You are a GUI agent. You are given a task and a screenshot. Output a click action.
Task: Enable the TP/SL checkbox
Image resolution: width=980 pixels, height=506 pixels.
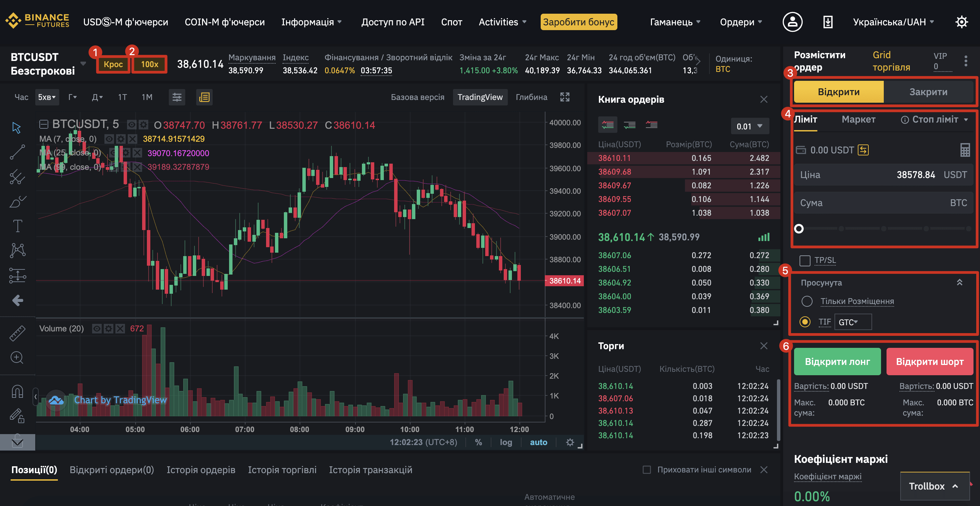pyautogui.click(x=805, y=261)
